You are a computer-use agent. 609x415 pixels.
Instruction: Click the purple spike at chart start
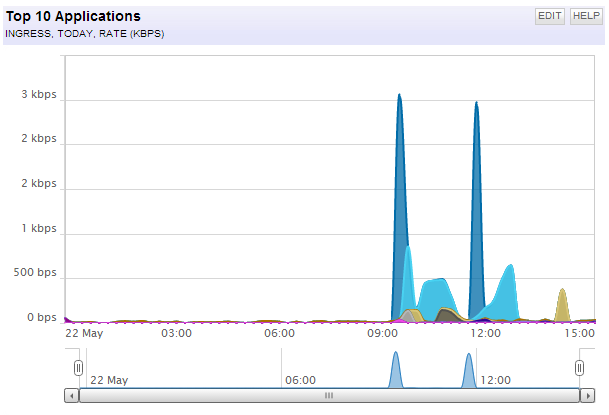tap(67, 320)
